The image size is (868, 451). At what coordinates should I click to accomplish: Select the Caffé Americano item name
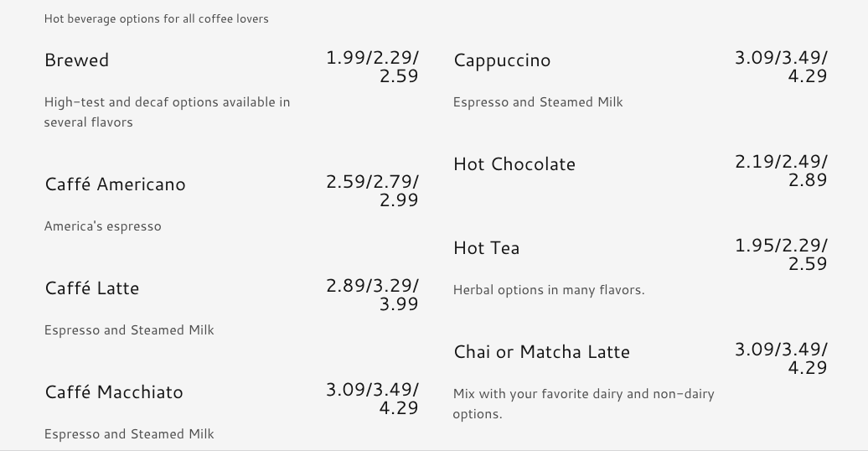(115, 184)
